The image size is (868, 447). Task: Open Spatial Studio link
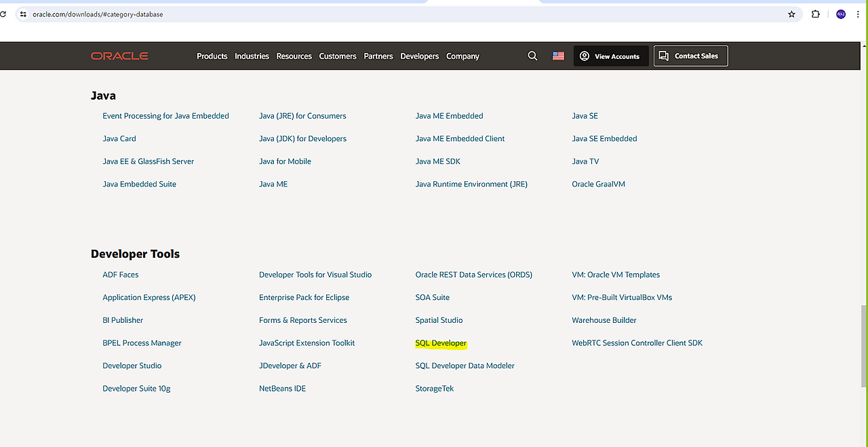439,320
